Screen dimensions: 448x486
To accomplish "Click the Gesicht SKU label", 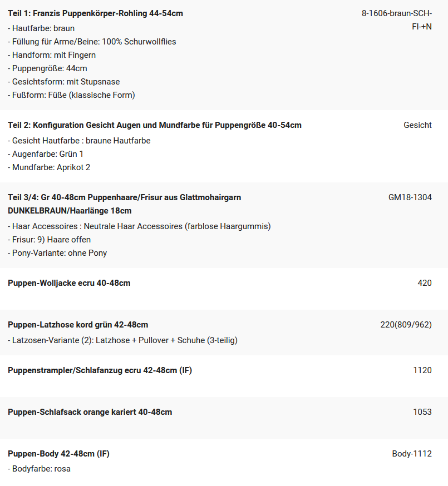I will [417, 125].
